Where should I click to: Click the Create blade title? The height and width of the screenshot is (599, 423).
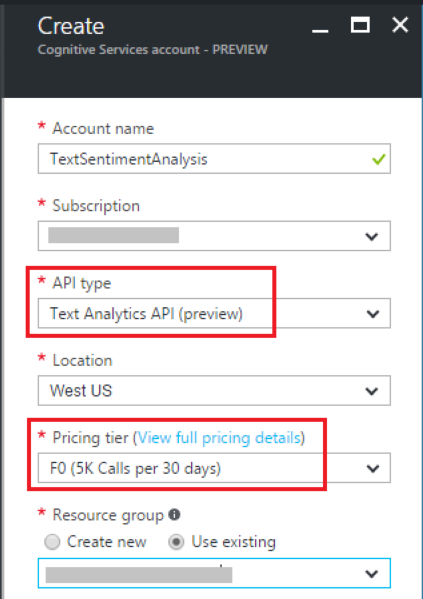[71, 26]
